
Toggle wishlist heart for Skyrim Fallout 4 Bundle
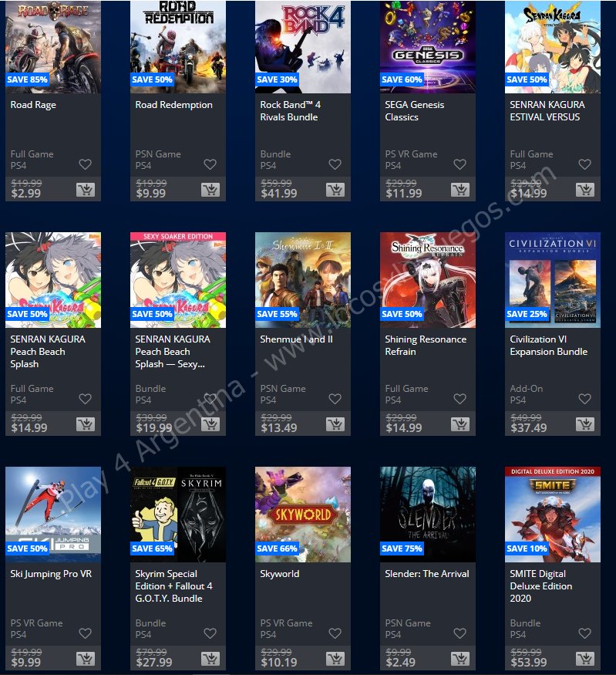[x=210, y=633]
